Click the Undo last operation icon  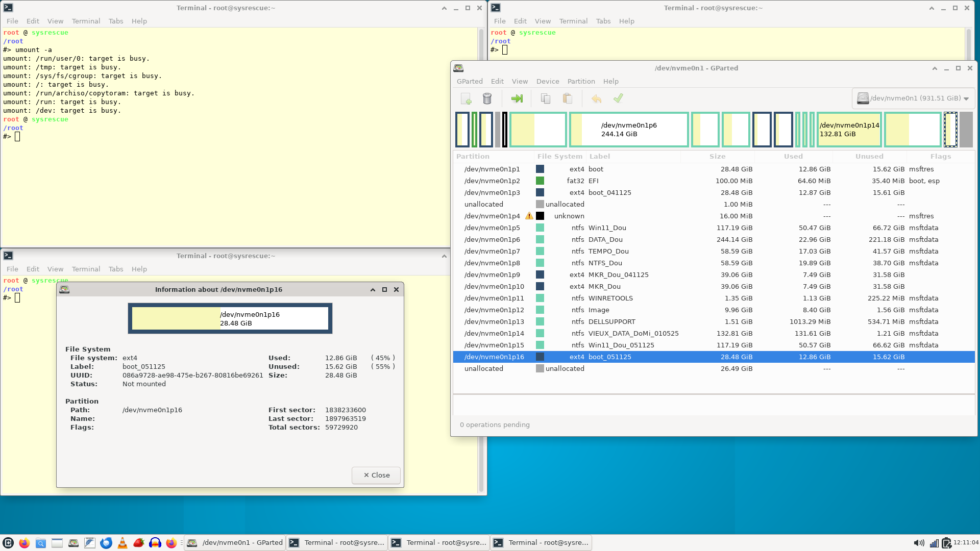596,98
